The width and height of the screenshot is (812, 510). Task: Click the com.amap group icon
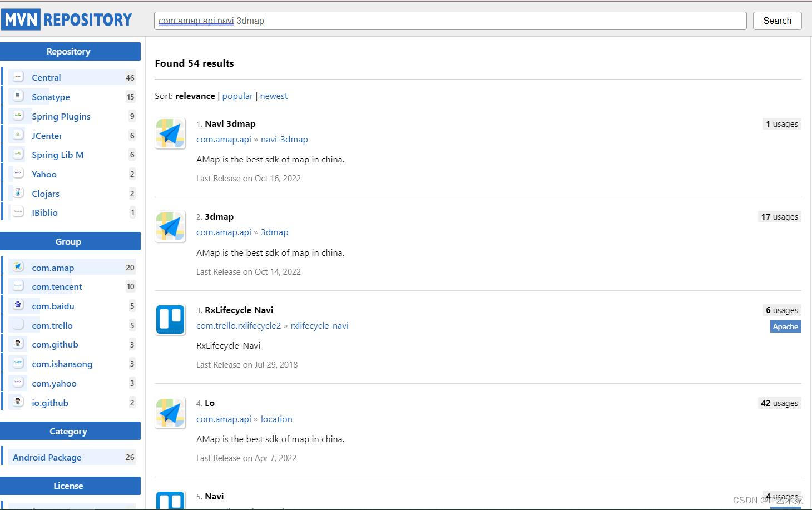pyautogui.click(x=18, y=267)
